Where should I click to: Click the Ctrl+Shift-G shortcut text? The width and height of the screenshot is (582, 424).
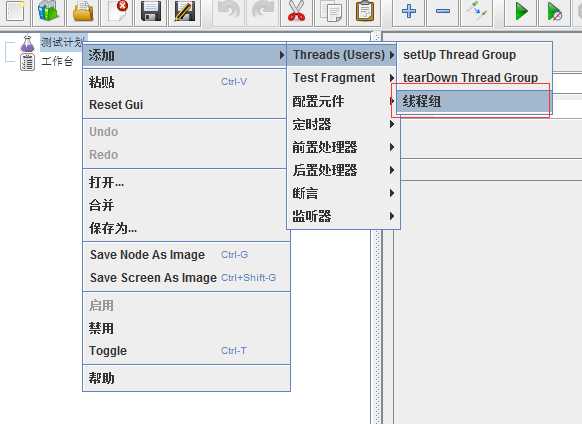248,278
